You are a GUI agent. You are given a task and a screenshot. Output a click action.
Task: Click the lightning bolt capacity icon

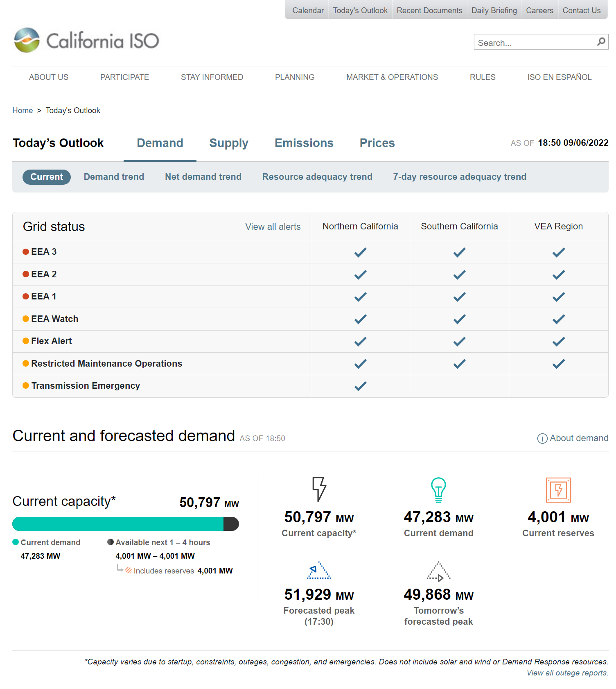(x=319, y=489)
